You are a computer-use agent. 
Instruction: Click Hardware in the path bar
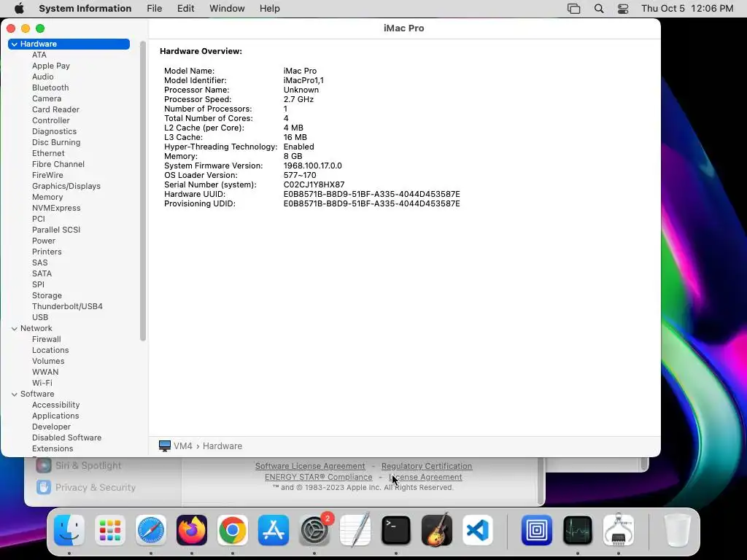pos(222,446)
